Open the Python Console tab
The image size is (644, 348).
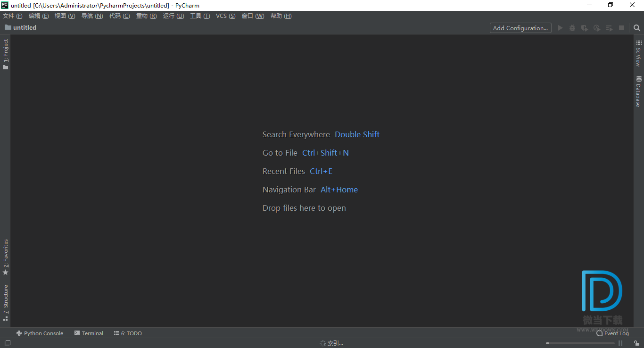click(40, 333)
